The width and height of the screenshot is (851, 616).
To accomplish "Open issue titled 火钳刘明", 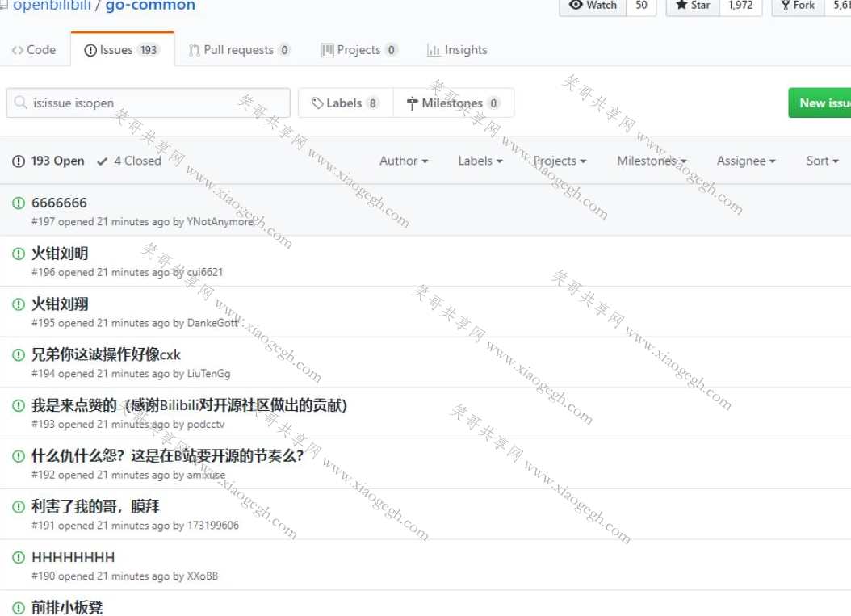I will point(60,254).
